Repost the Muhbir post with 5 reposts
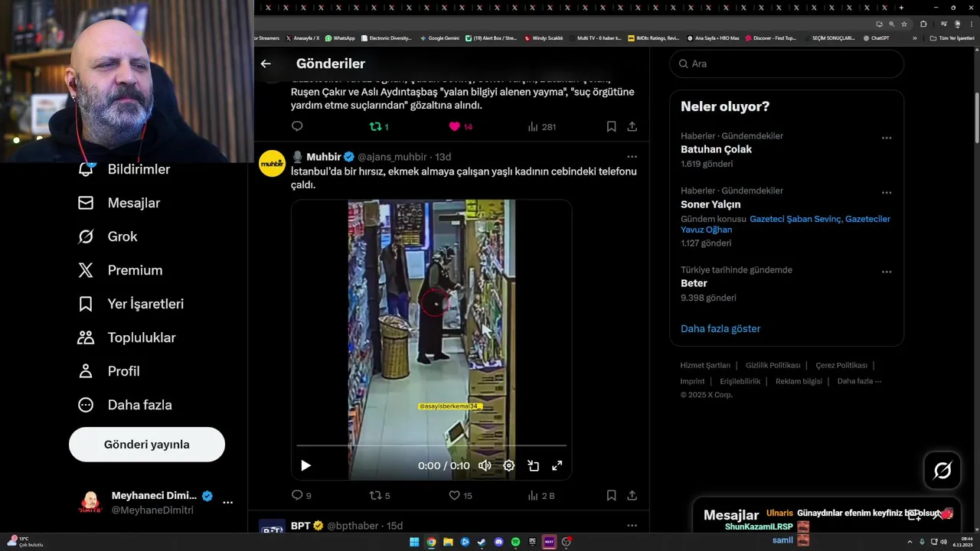The height and width of the screenshot is (551, 980). (x=380, y=495)
